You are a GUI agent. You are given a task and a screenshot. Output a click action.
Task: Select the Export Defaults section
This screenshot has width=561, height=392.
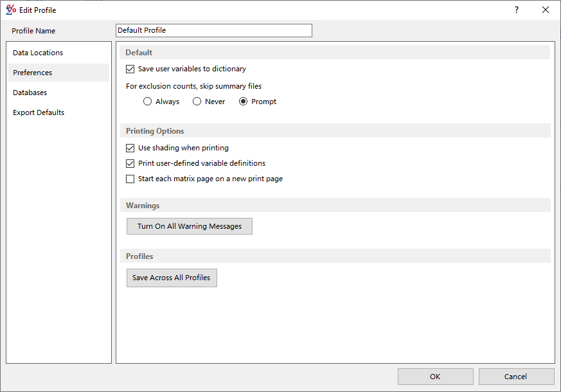coord(38,112)
